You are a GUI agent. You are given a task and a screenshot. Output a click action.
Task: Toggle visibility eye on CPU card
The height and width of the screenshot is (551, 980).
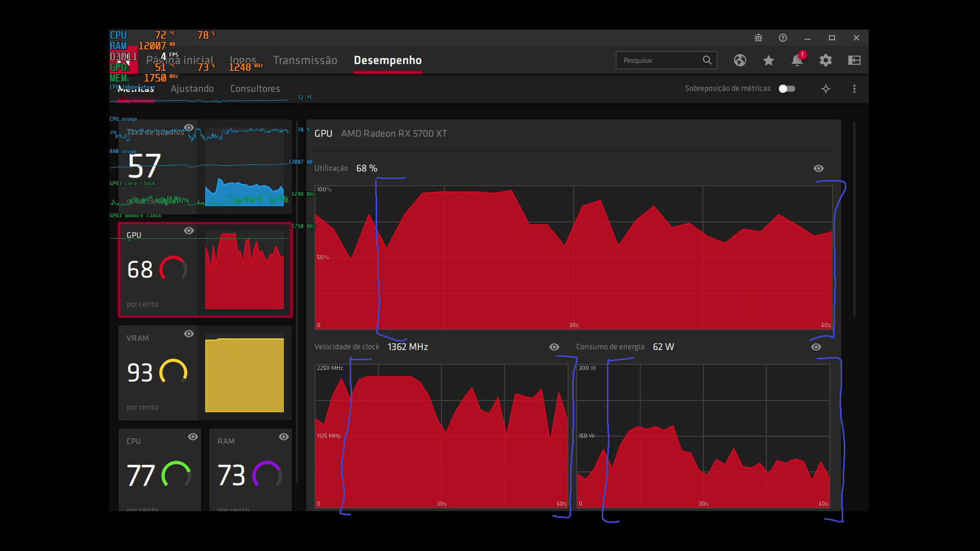[x=193, y=437]
